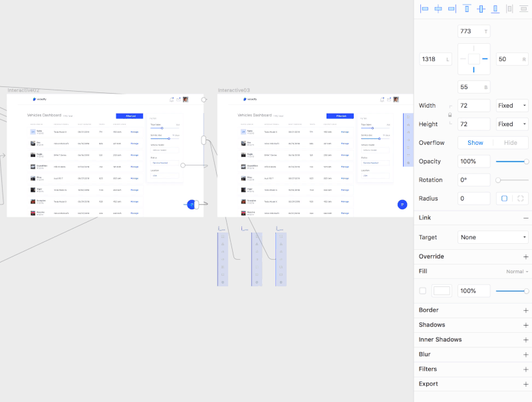Click the Rotation slider
Viewport: 532px width, 402px height.
(x=512, y=180)
